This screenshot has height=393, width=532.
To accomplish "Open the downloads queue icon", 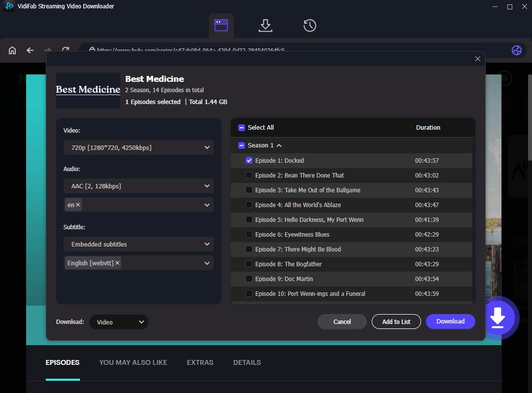I will tap(265, 26).
